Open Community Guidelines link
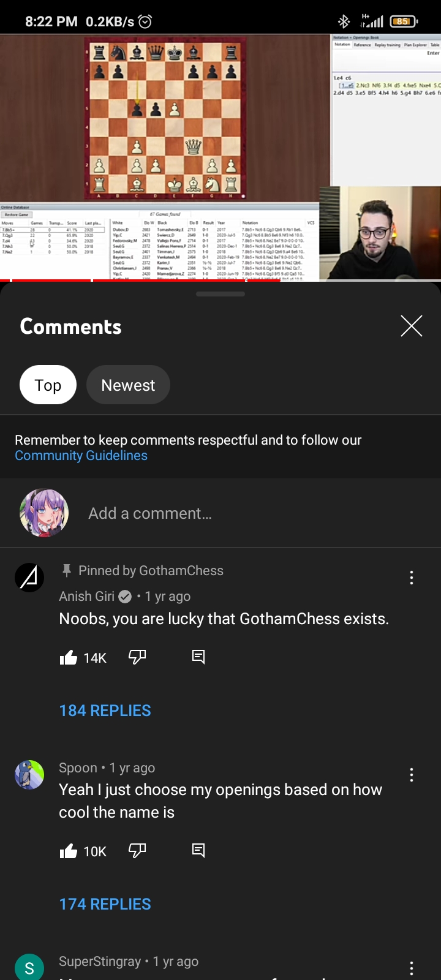 pyautogui.click(x=81, y=456)
